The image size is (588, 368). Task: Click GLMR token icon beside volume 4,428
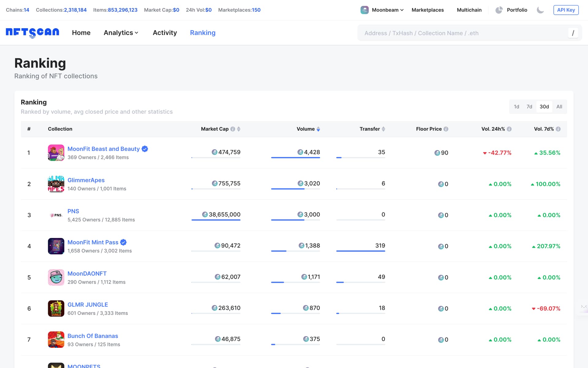(300, 152)
